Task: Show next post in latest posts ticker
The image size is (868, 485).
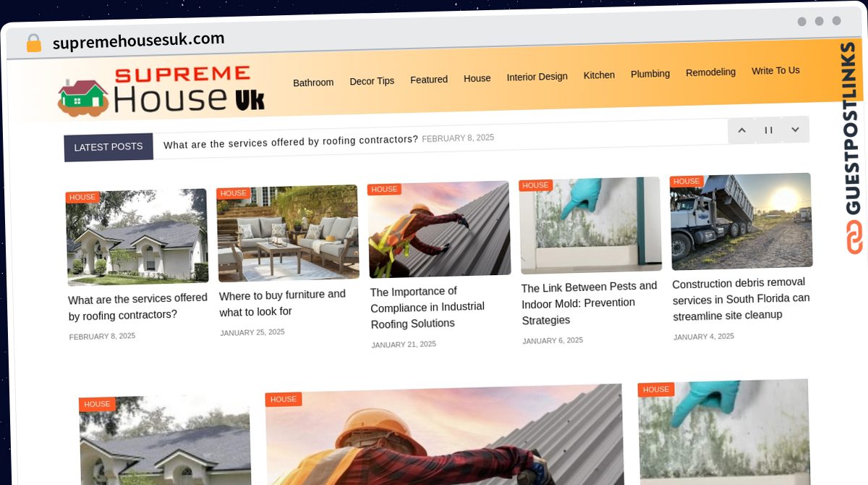Action: pyautogui.click(x=795, y=130)
